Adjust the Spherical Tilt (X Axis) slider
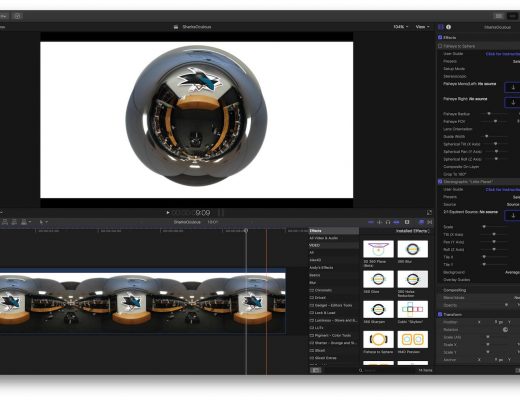Screen dimensions: 520x400 496,144
